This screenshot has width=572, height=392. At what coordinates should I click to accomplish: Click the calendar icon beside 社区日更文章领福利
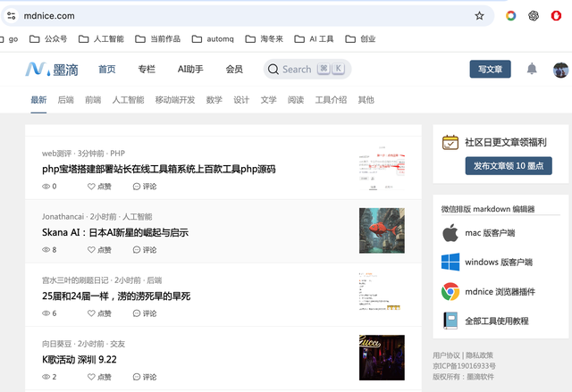[x=450, y=143]
